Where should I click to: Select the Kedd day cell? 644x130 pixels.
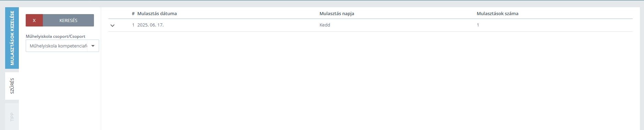coord(325,25)
